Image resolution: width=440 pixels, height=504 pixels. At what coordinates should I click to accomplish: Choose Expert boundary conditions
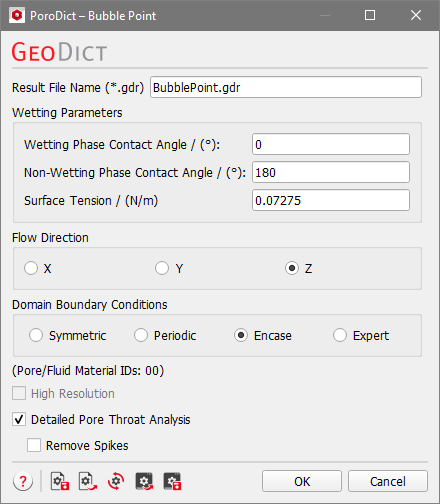point(340,335)
